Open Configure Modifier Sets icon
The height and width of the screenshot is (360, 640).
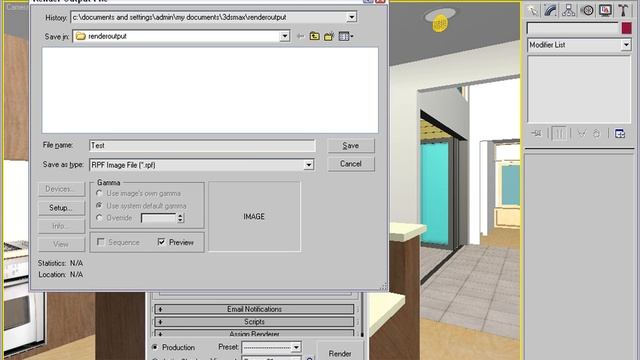[x=620, y=133]
